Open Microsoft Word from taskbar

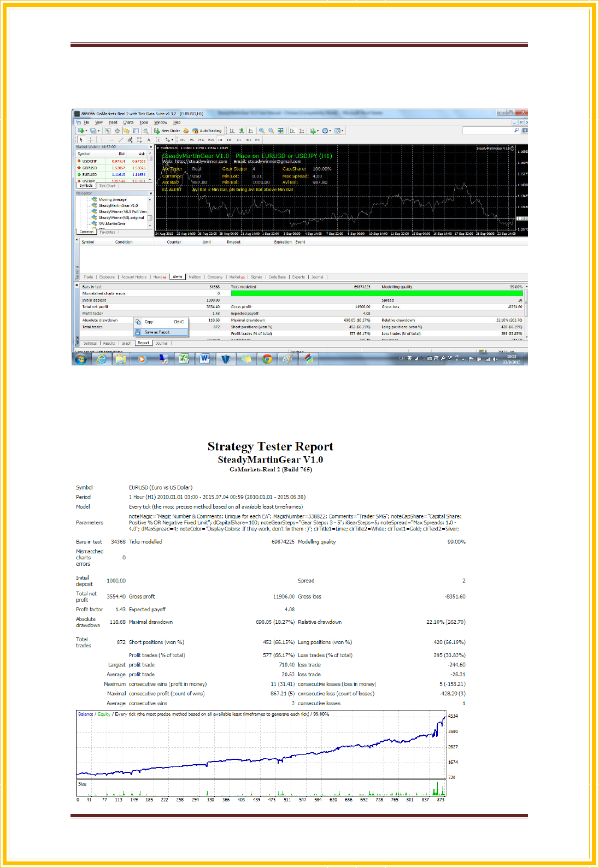point(205,359)
